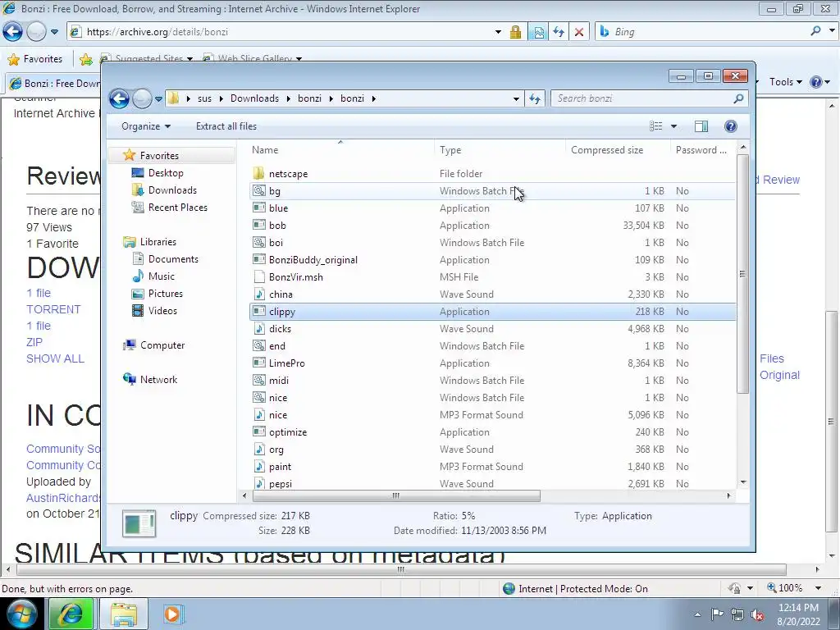Image resolution: width=840 pixels, height=630 pixels.
Task: Open Documents library in navigation pane
Action: [173, 259]
